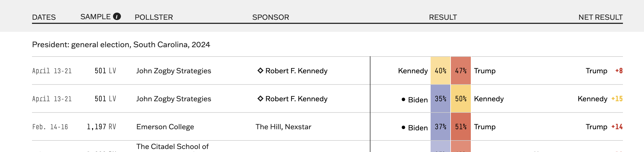644x152 pixels.
Task: Select the POLLSTER column header
Action: click(x=154, y=17)
